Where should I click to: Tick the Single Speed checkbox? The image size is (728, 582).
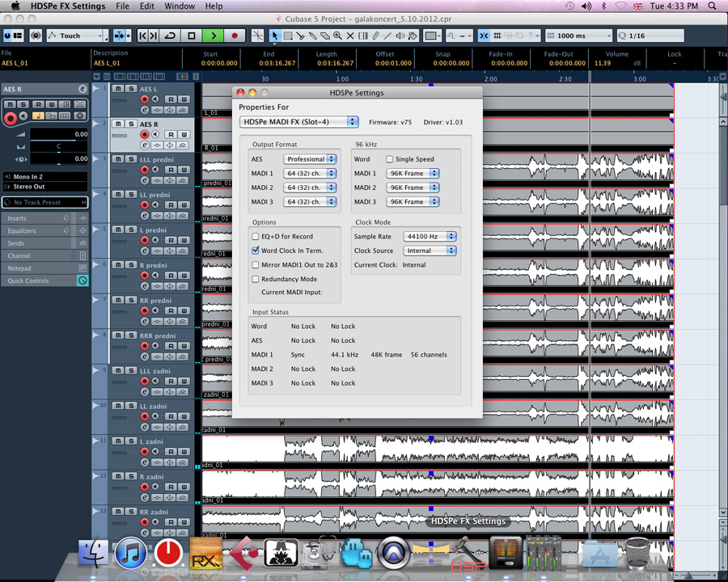(390, 159)
